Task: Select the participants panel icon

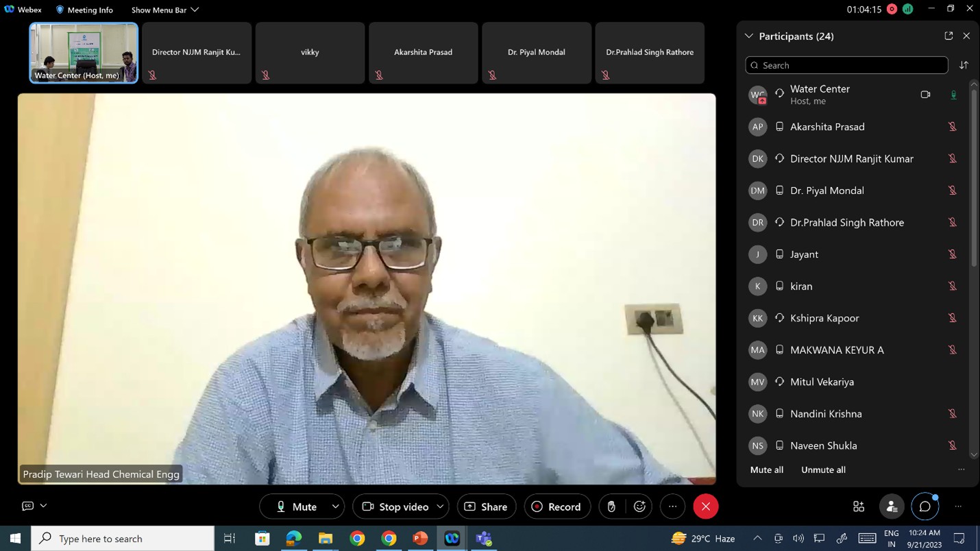Action: 892,506
